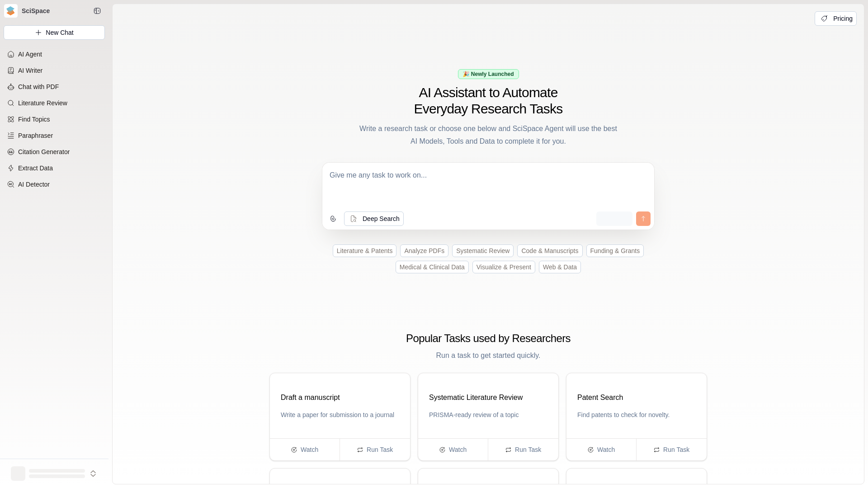Open the Paraphraser tool

(x=54, y=136)
